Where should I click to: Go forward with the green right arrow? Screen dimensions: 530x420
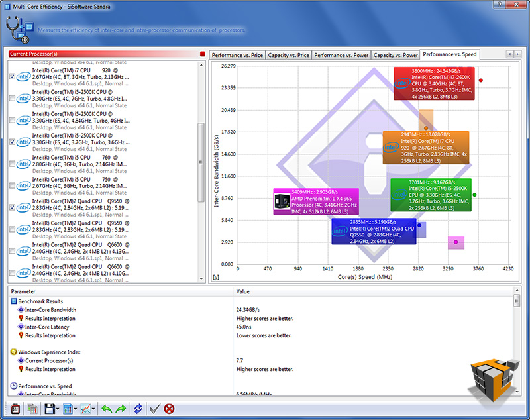coord(121,409)
